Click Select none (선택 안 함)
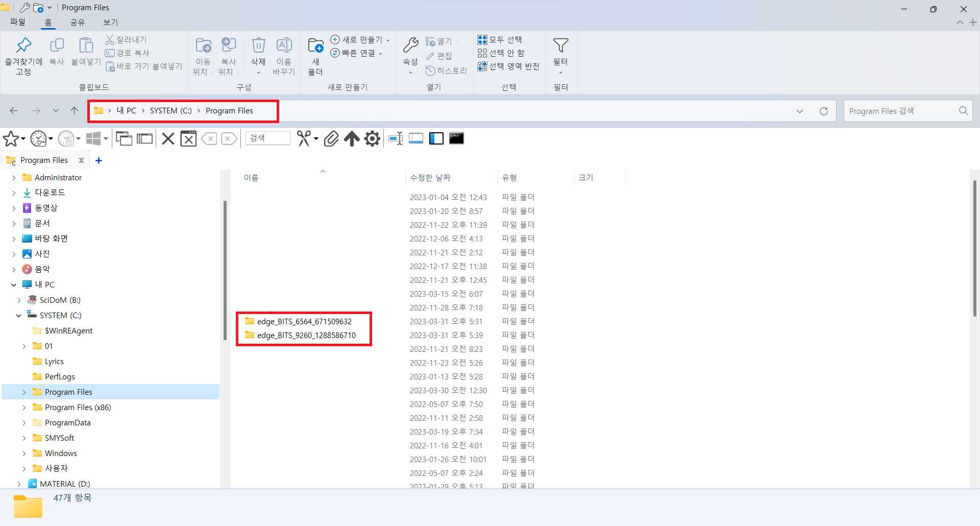980x526 pixels. [x=501, y=53]
